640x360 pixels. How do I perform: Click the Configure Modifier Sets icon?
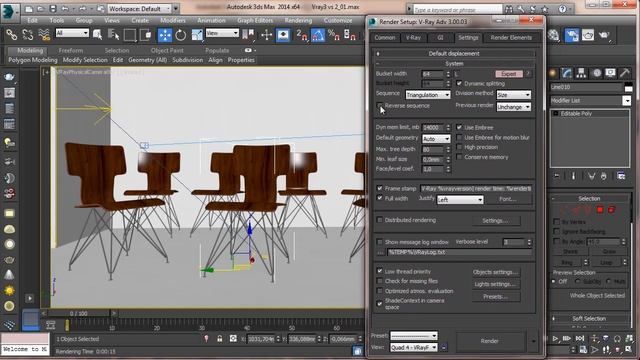coord(621,176)
